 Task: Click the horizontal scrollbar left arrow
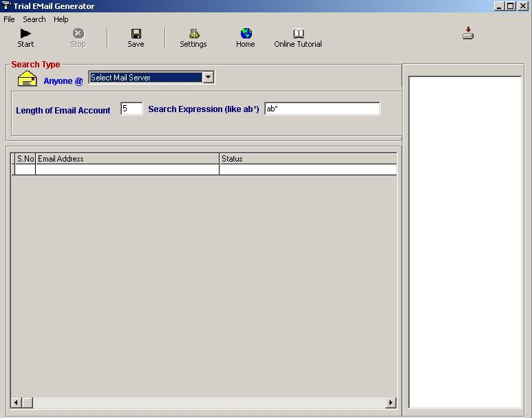pos(16,402)
